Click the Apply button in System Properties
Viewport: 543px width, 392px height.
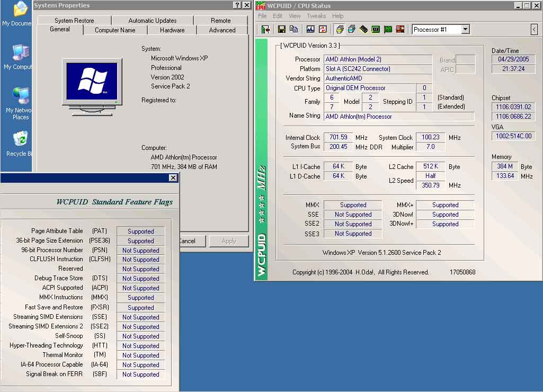pyautogui.click(x=229, y=241)
